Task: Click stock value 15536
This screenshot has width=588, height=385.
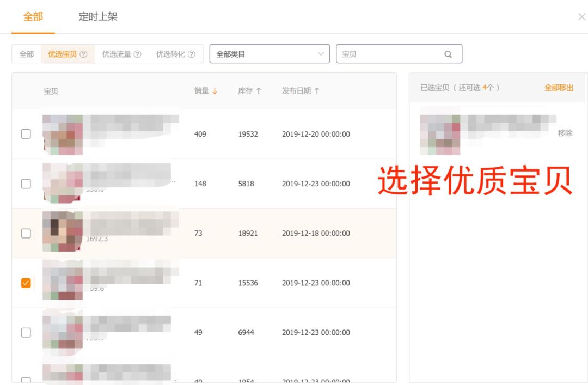Action: pyautogui.click(x=248, y=283)
